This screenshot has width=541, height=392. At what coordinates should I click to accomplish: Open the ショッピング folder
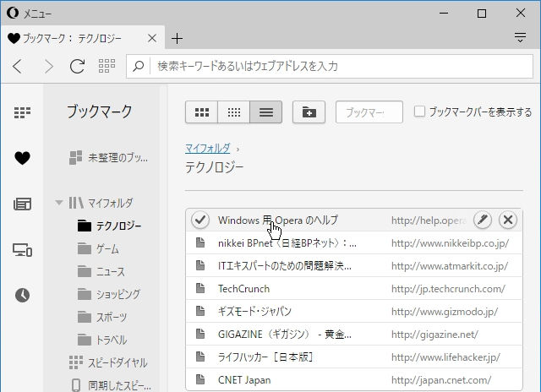pyautogui.click(x=109, y=294)
